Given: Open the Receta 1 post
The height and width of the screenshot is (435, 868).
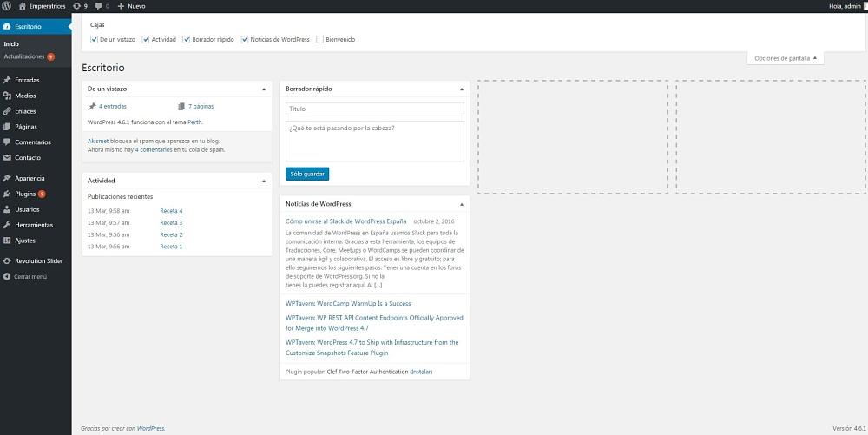Looking at the screenshot, I should coord(171,247).
